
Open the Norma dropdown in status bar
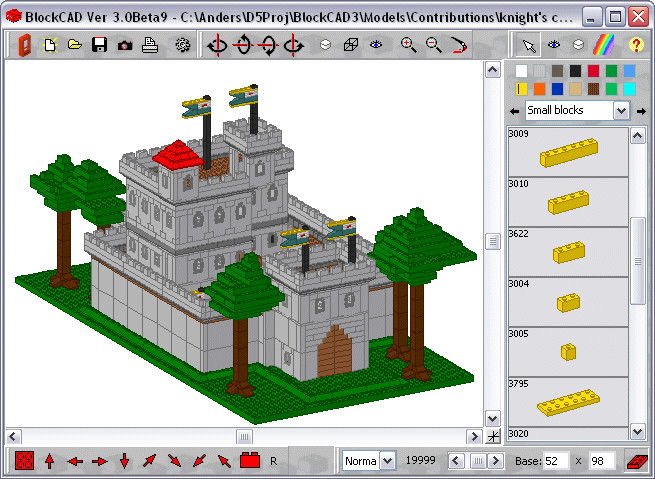click(388, 461)
